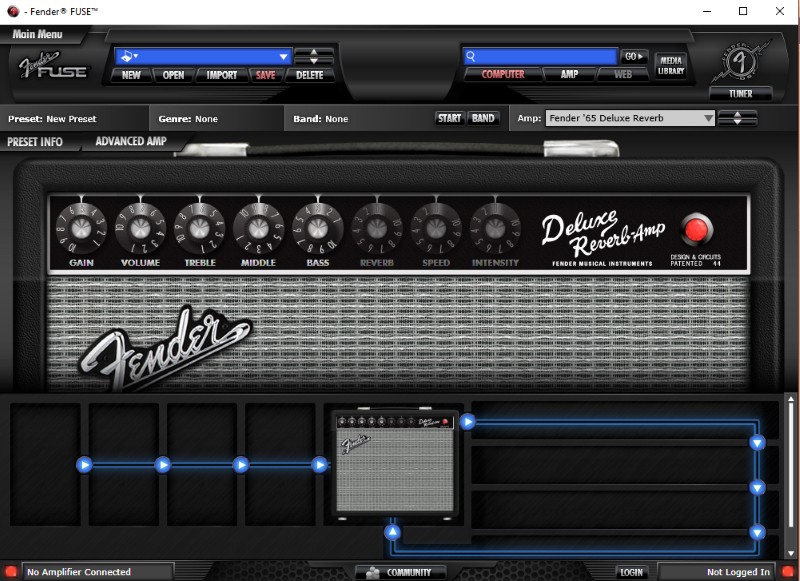800x581 pixels.
Task: Select Web as the search source
Action: 622,75
